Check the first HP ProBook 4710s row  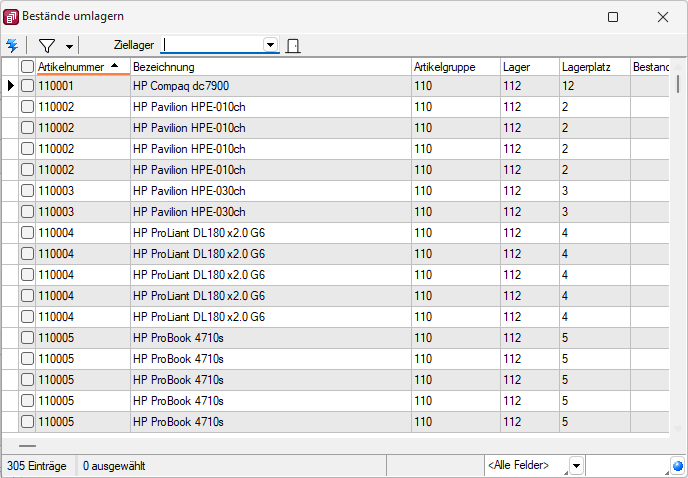tap(27, 338)
